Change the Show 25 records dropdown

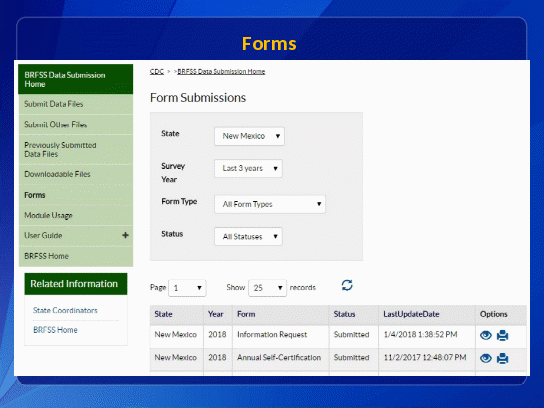coord(267,288)
